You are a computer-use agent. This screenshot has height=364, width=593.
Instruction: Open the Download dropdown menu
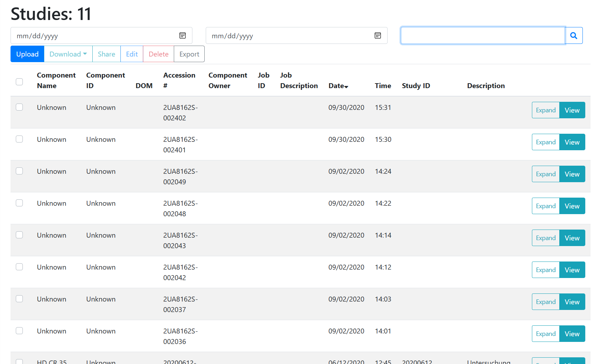(68, 54)
